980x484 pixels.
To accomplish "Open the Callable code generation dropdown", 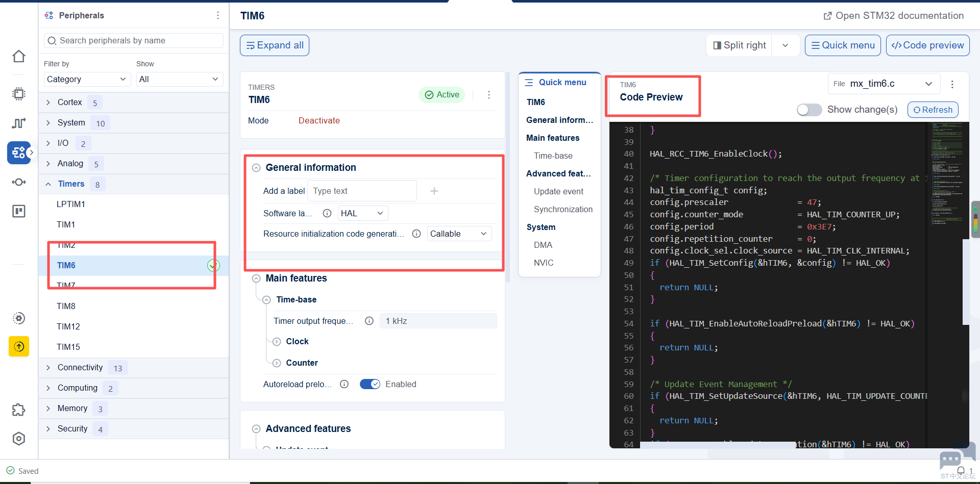I will point(459,234).
